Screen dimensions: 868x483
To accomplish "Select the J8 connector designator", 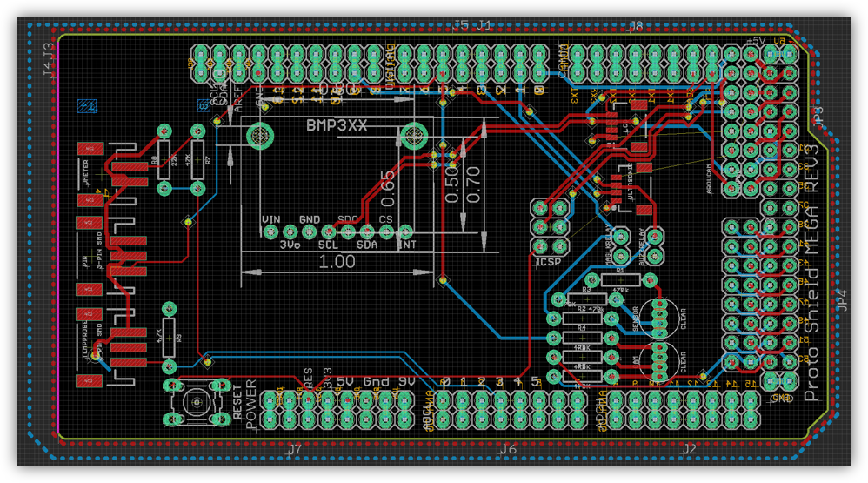I will (x=636, y=25).
